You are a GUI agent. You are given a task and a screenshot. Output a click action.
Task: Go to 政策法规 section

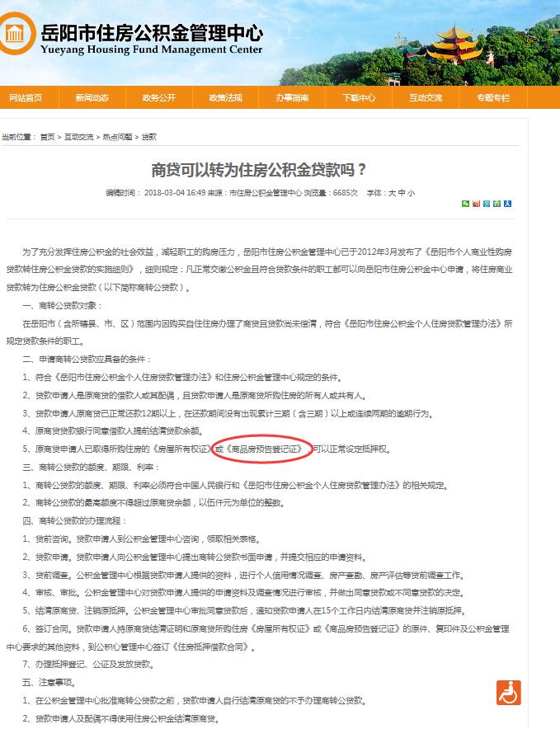(x=225, y=97)
